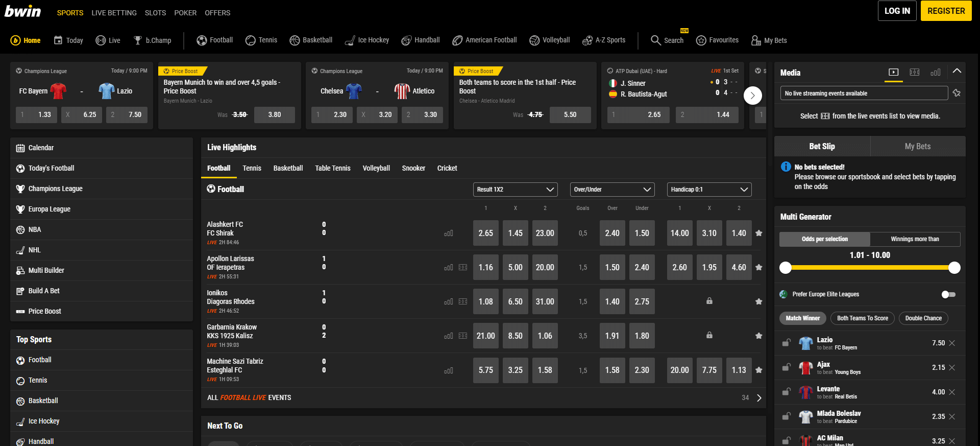
Task: Select the Tennis icon in top nav
Action: 250,40
